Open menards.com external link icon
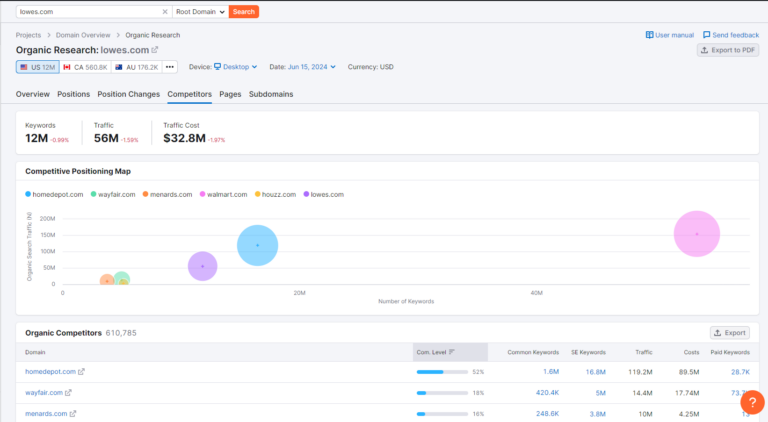Screen dimensions: 768x422 (72, 414)
